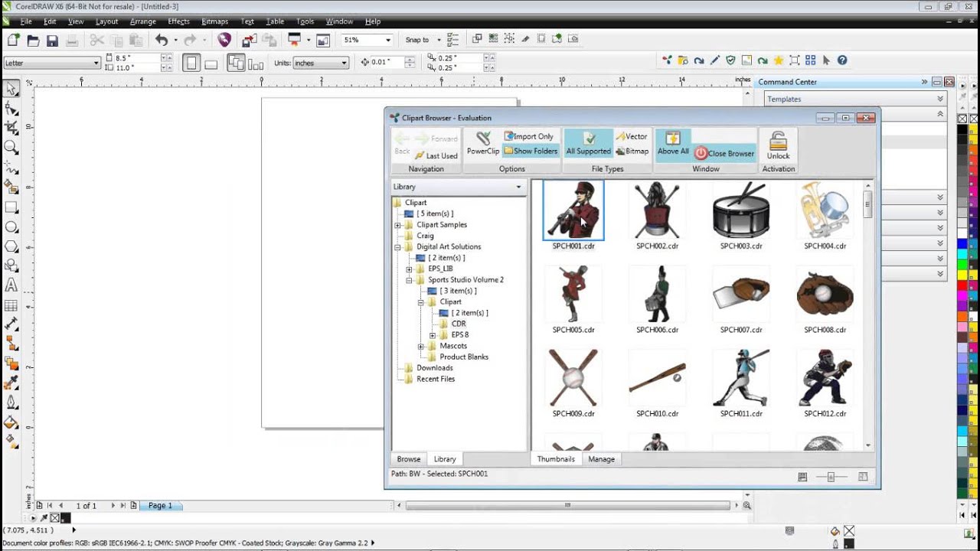Select the Ellipse tool in the toolbox
This screenshot has height=551, width=980.
11,227
